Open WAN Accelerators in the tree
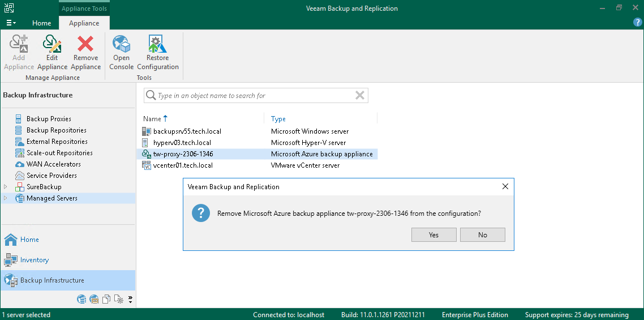The height and width of the screenshot is (320, 644). [x=53, y=164]
